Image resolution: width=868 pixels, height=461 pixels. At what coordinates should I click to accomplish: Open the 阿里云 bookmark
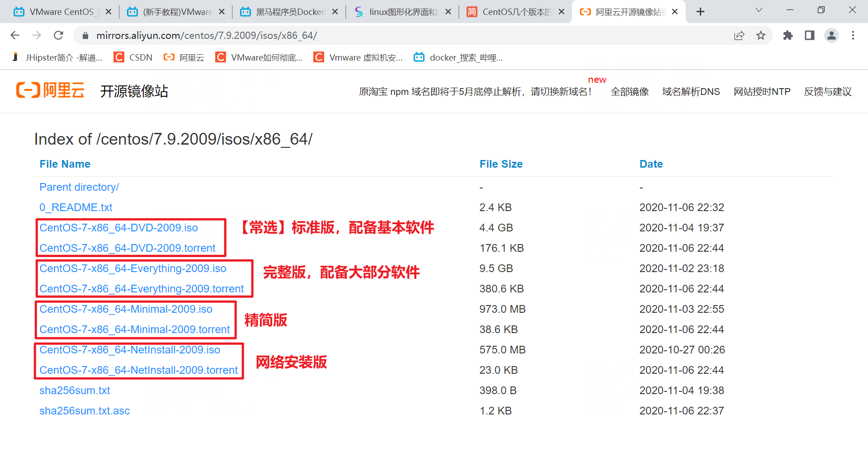[184, 57]
